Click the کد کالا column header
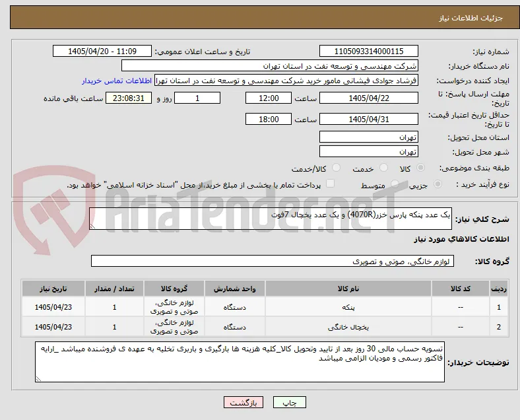The width and height of the screenshot is (520, 420). coord(461,289)
